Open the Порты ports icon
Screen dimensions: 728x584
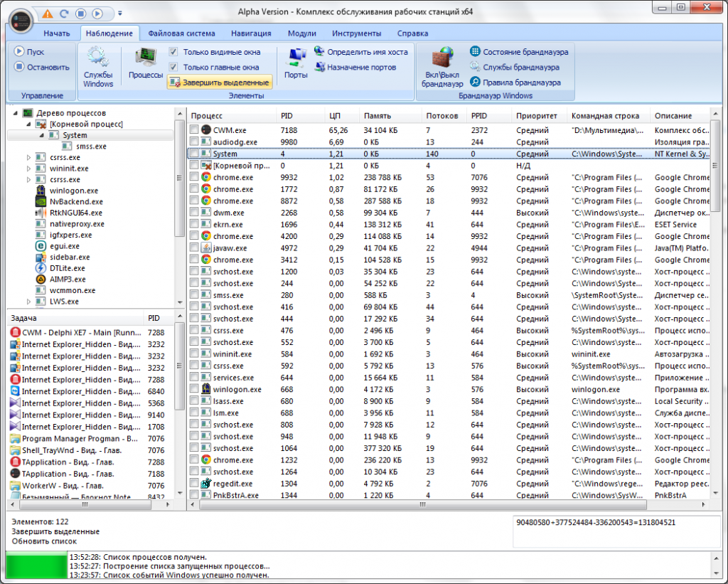296,57
